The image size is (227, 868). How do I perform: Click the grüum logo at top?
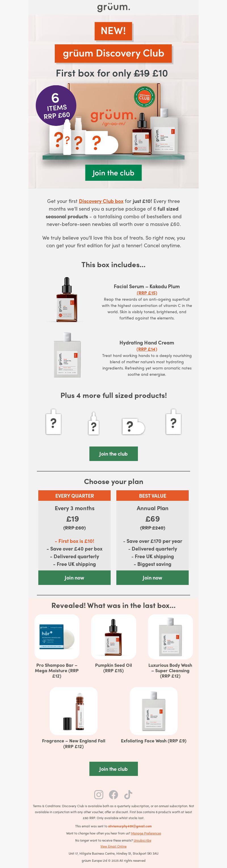click(113, 7)
